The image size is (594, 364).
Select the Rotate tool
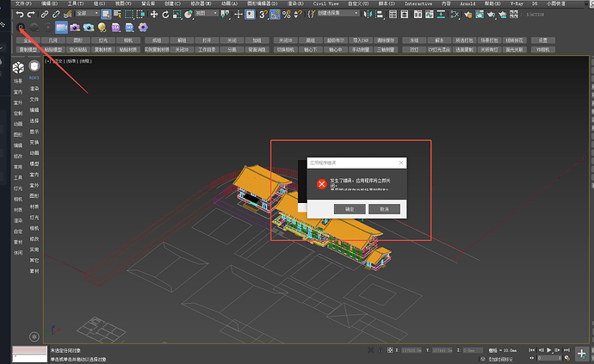click(165, 15)
